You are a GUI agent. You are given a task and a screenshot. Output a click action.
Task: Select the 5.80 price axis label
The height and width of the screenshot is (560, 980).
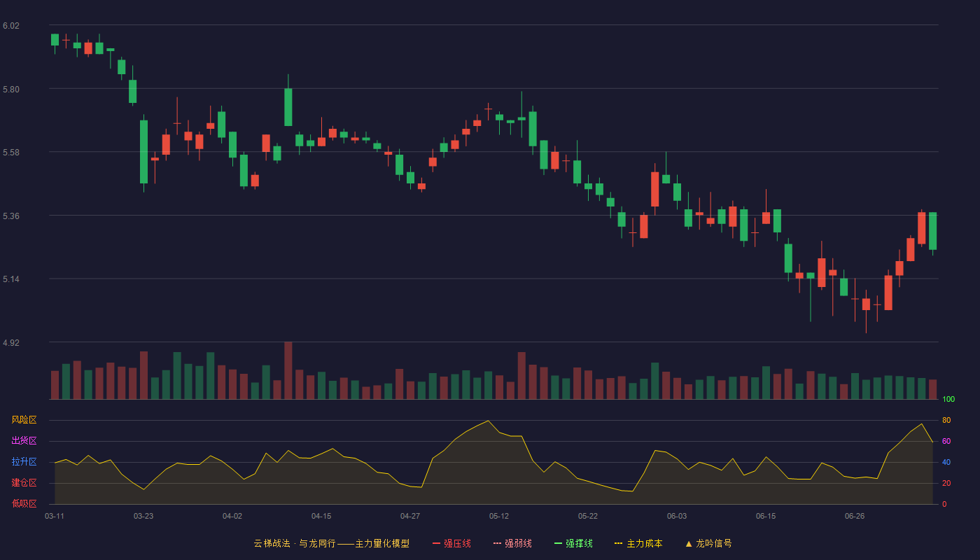click(11, 90)
